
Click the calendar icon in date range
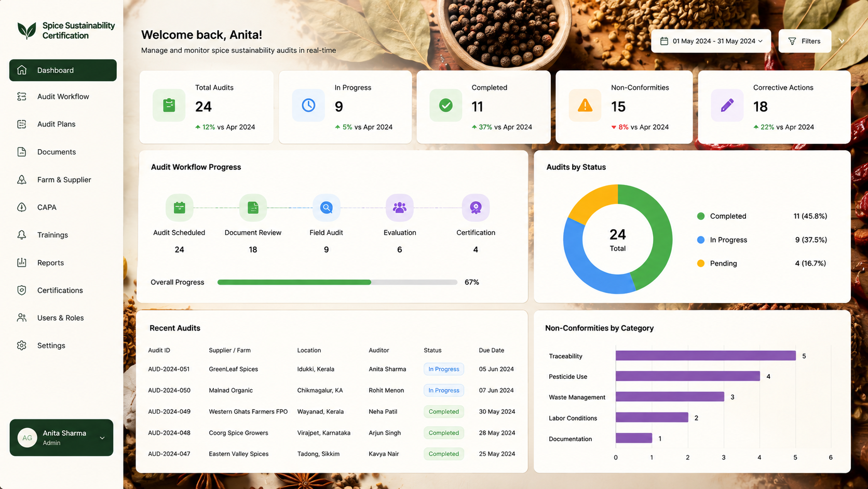[x=664, y=41]
